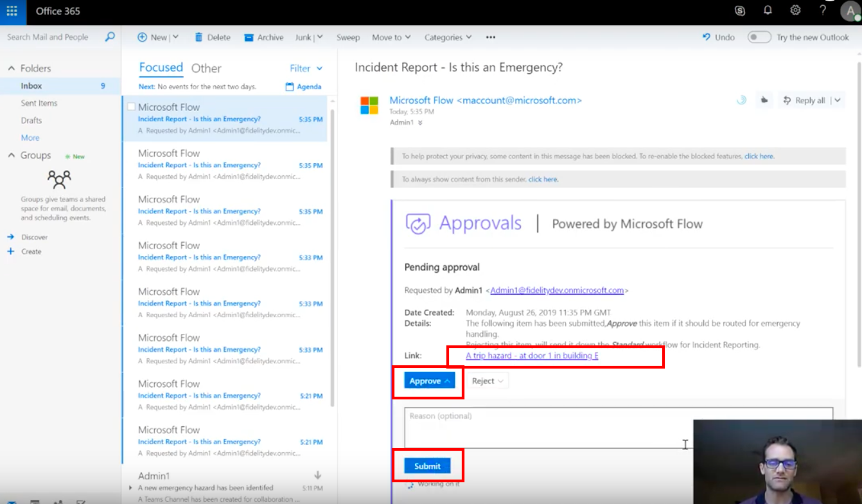Image resolution: width=862 pixels, height=504 pixels.
Task: Click the Agenda button
Action: [303, 87]
